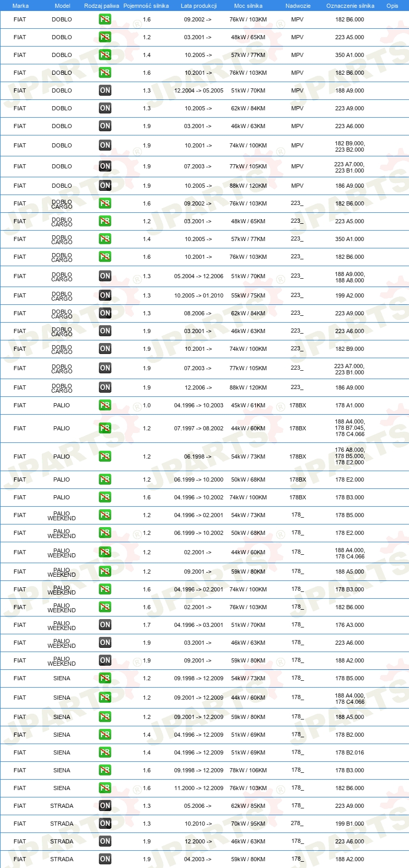The width and height of the screenshot is (409, 868).
Task: Click power value 45kW / 61KM
Action: [248, 405]
